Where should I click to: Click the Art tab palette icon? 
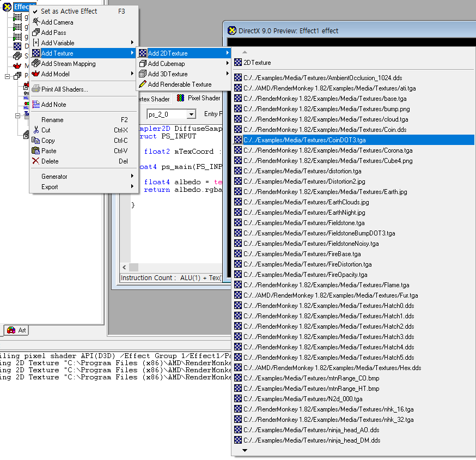click(11, 330)
